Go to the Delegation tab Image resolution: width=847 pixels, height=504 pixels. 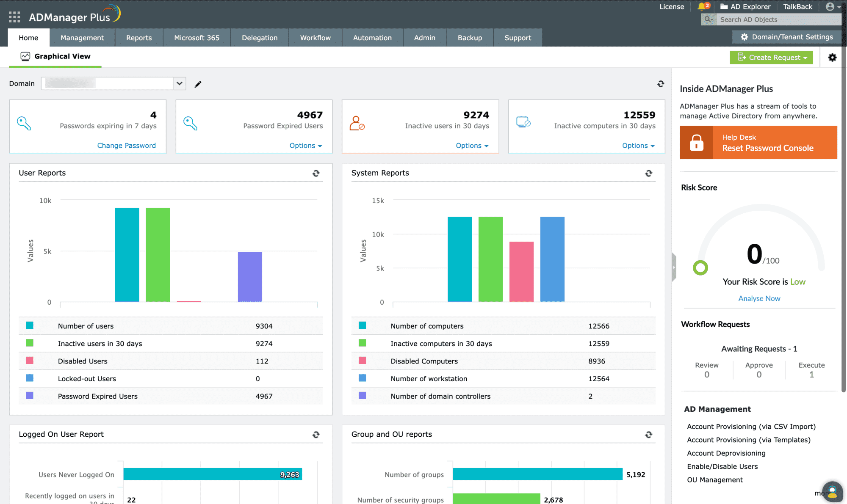[x=260, y=38]
